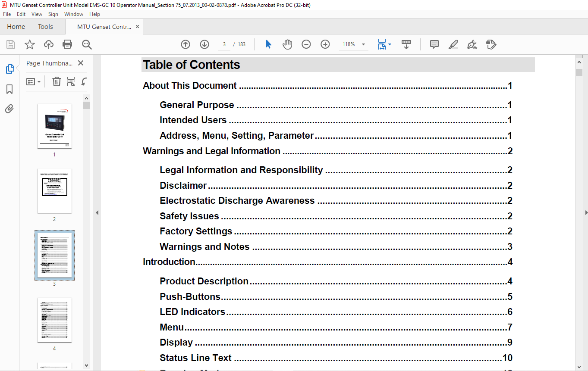Click the insert pages icon in thumbnails panel
Viewport: 588px width, 371px height.
coord(71,81)
